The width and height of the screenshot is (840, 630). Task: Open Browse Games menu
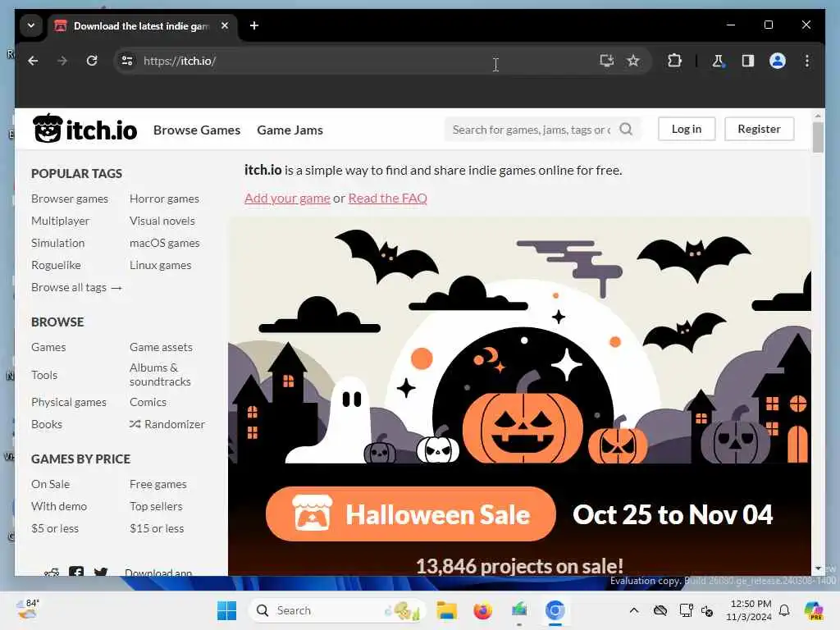pyautogui.click(x=197, y=130)
